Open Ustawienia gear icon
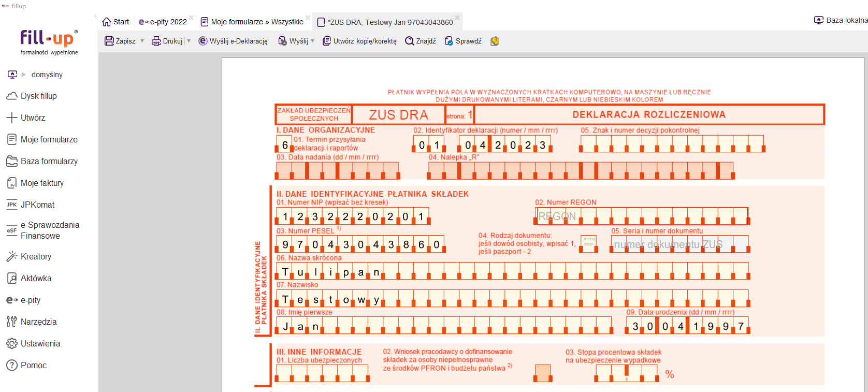The width and height of the screenshot is (868, 392). (12, 344)
